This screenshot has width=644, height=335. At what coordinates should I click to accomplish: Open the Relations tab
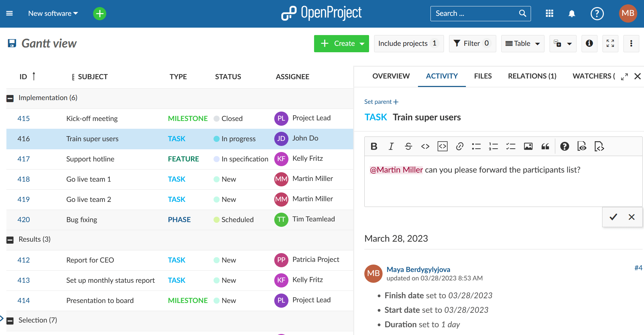[x=532, y=76]
